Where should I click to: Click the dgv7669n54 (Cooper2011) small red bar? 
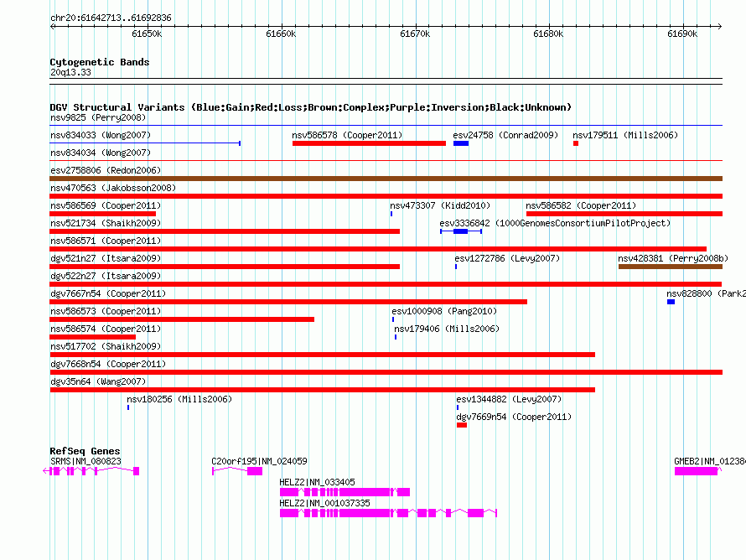(x=462, y=425)
